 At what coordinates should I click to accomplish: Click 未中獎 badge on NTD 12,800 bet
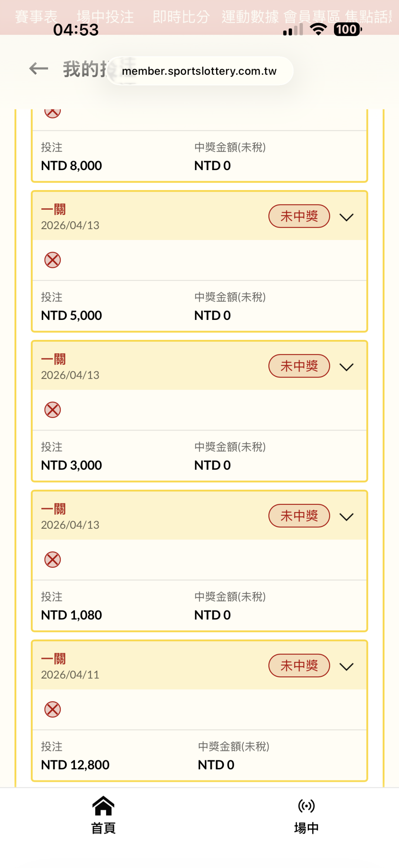point(299,666)
